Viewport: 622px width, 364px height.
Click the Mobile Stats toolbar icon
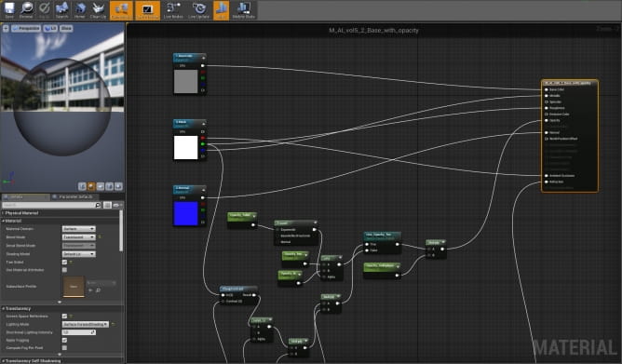tap(244, 10)
